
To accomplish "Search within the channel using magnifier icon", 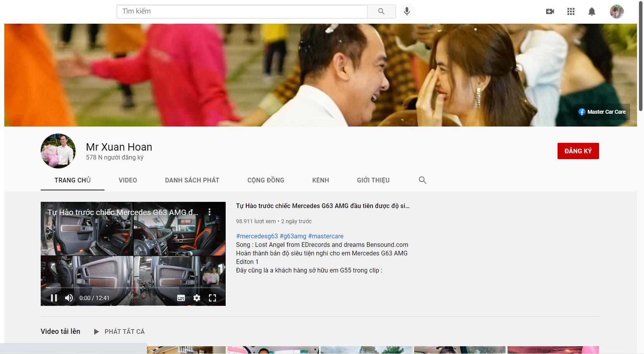I will click(x=423, y=180).
